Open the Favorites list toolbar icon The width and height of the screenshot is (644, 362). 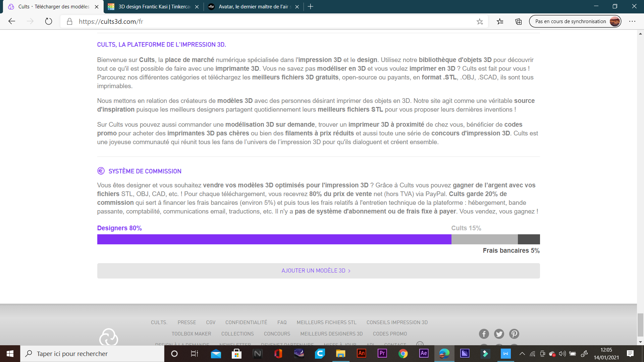(x=500, y=21)
